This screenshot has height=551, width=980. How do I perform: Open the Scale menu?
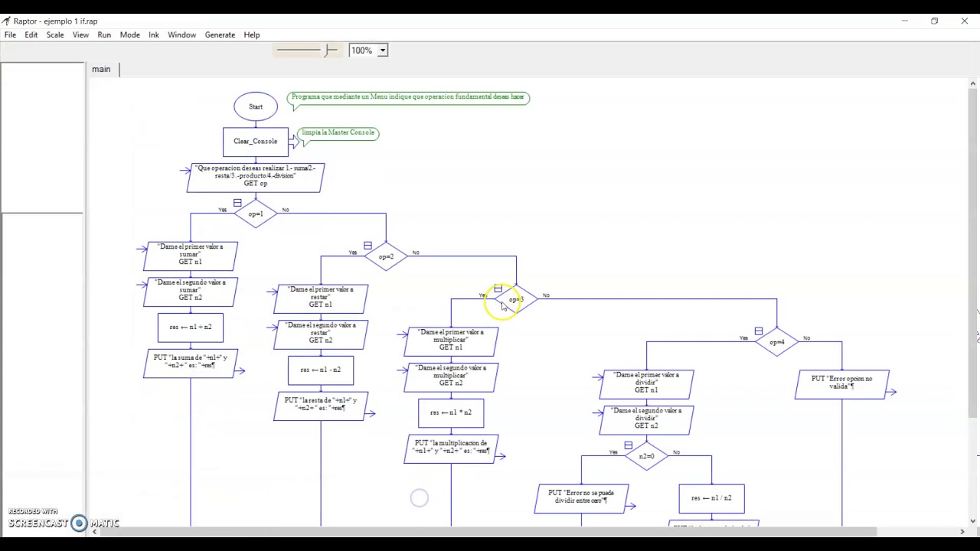click(55, 34)
